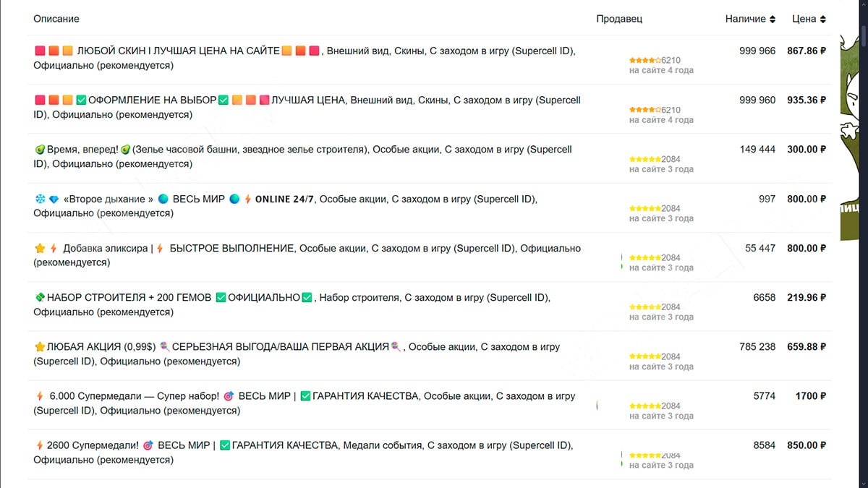Click 'на сайте 3 года' in the НАБОР СТРОИТЕЛЯ row
868x488 pixels.
(661, 317)
